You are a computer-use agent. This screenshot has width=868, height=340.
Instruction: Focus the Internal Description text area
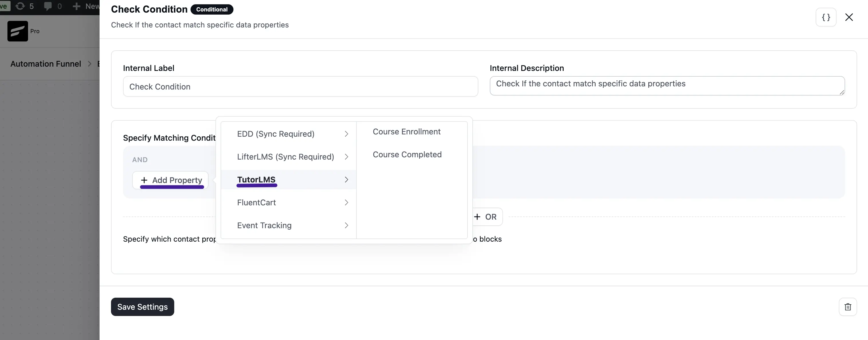pyautogui.click(x=667, y=86)
